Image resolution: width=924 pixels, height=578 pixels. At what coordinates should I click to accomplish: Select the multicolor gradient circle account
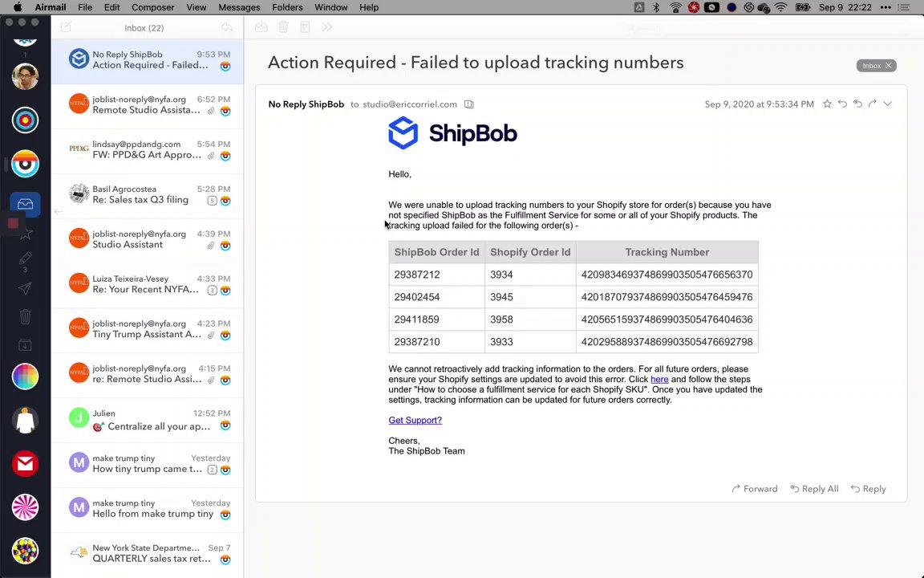click(26, 377)
